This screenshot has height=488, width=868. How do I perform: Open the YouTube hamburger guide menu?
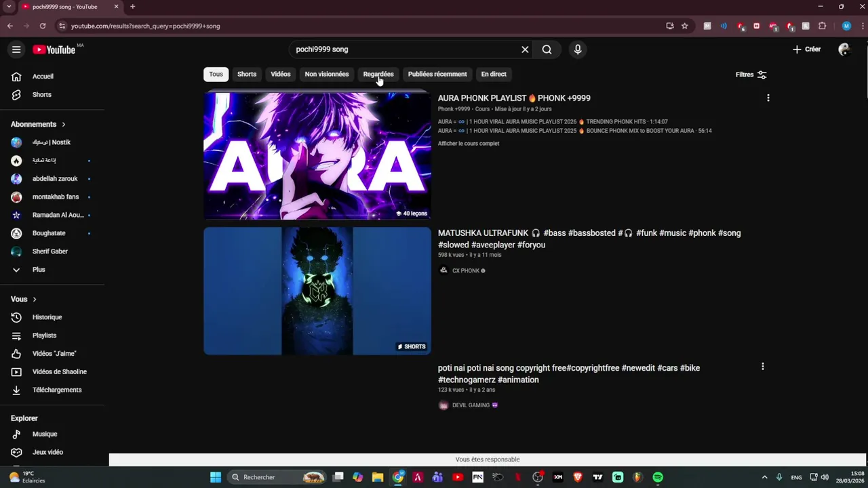[16, 49]
